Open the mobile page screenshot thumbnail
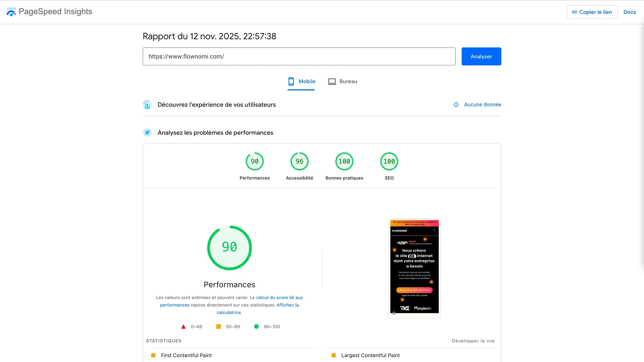Viewport: 644px width, 362px height. pyautogui.click(x=415, y=268)
